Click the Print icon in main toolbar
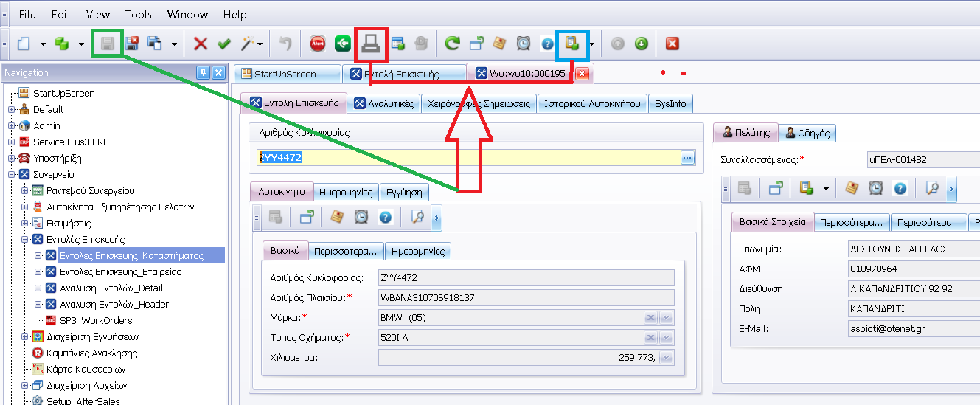The width and height of the screenshot is (980, 405). click(369, 44)
